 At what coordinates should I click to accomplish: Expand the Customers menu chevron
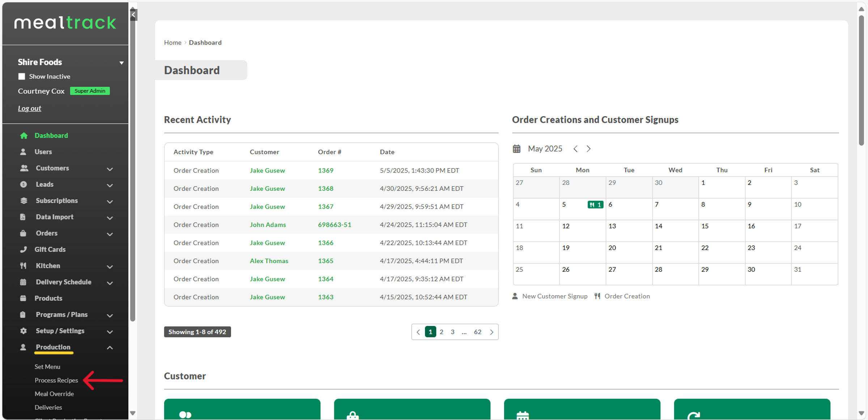[110, 169]
